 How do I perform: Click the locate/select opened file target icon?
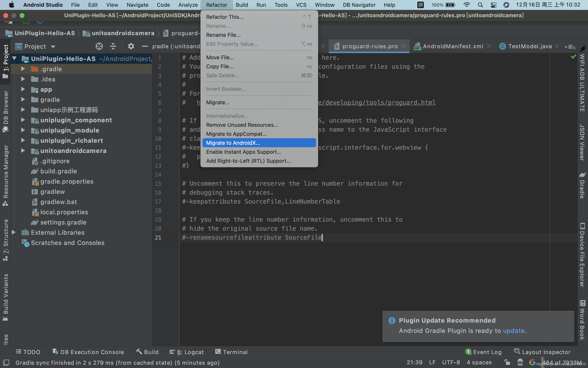pyautogui.click(x=99, y=46)
